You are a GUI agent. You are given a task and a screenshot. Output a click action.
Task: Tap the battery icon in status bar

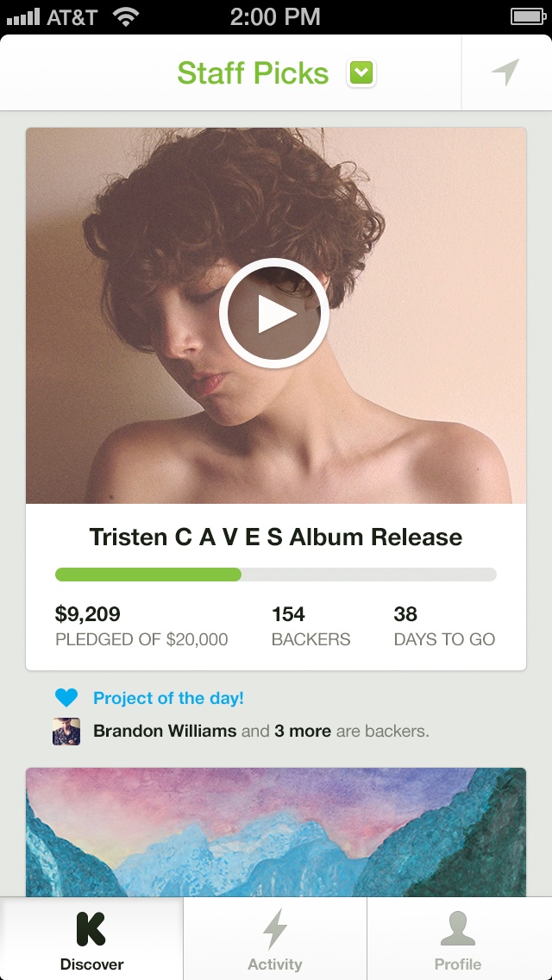[528, 16]
